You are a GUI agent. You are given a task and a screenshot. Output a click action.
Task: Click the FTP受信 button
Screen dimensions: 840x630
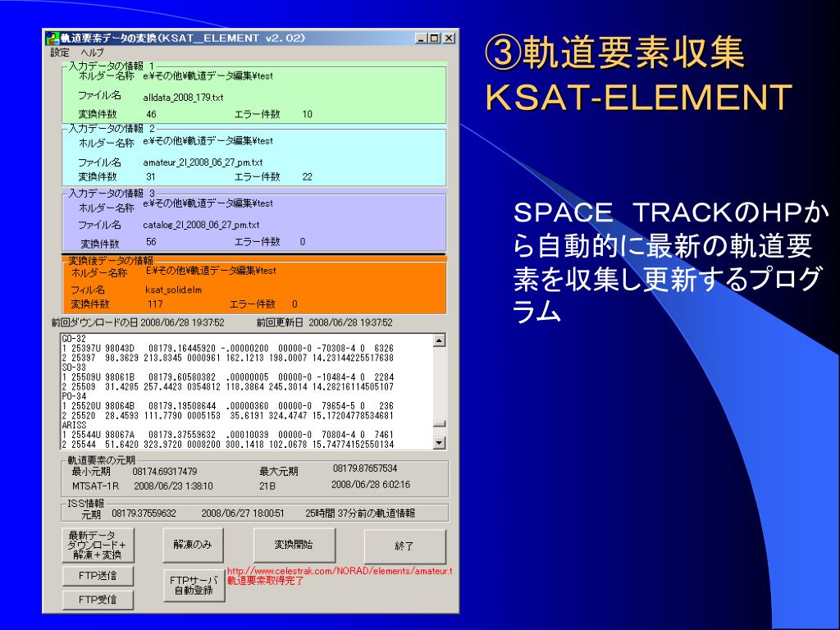[98, 600]
